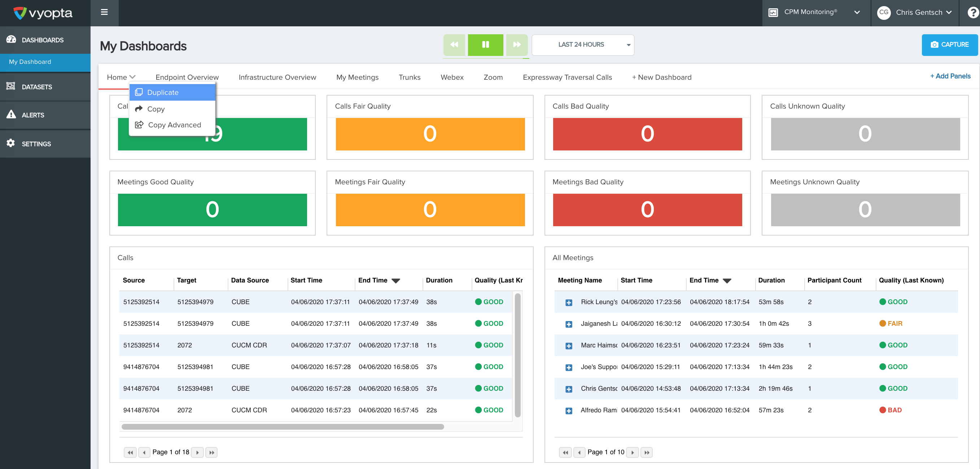Sort Calls table by Source column
The height and width of the screenshot is (469, 980).
coord(134,280)
